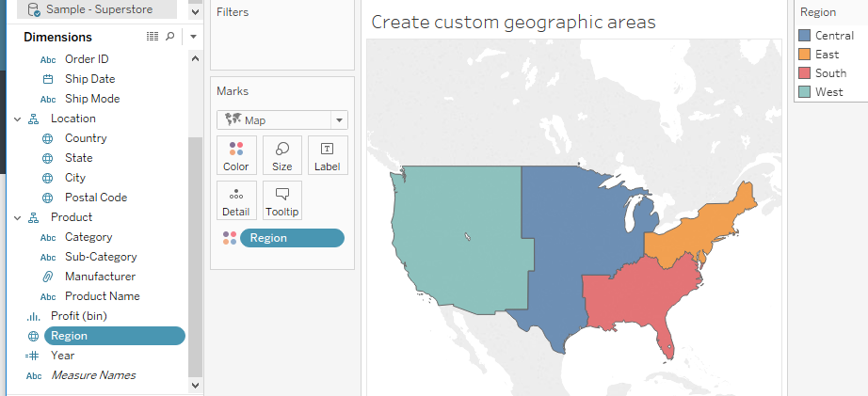The width and height of the screenshot is (868, 396).
Task: Click the Central color swatch in legend
Action: click(804, 36)
